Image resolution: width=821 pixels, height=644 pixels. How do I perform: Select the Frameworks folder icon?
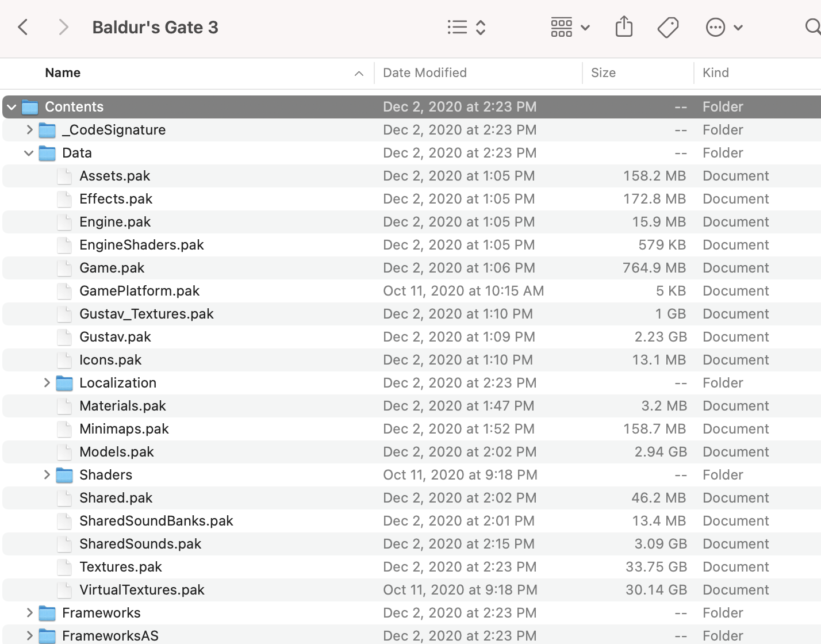(x=47, y=613)
